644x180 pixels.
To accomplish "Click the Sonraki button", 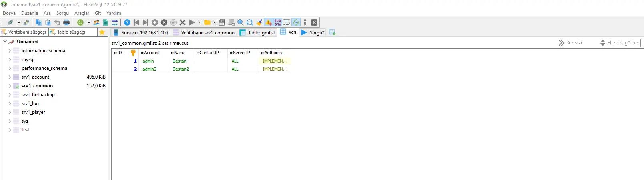I will [570, 43].
